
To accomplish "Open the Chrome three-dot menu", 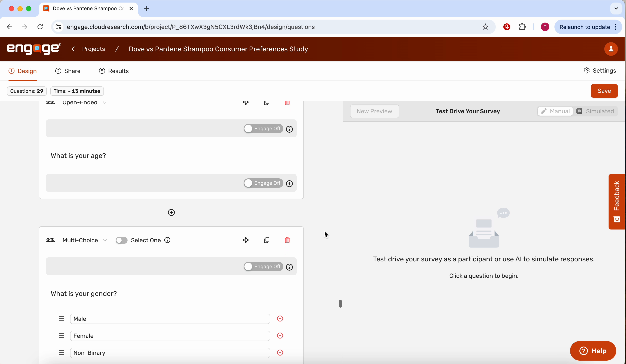I will pyautogui.click(x=615, y=27).
